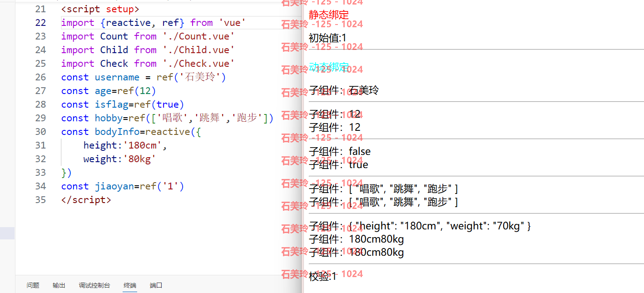Image resolution: width=644 pixels, height=293 pixels.
Task: Show the 端口 panel tab
Action: click(156, 285)
